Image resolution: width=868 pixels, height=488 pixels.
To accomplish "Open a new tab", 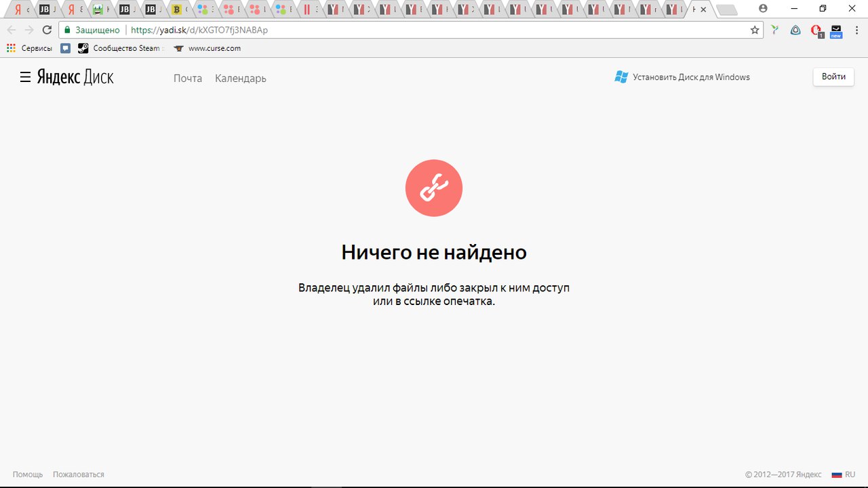I will [x=726, y=9].
